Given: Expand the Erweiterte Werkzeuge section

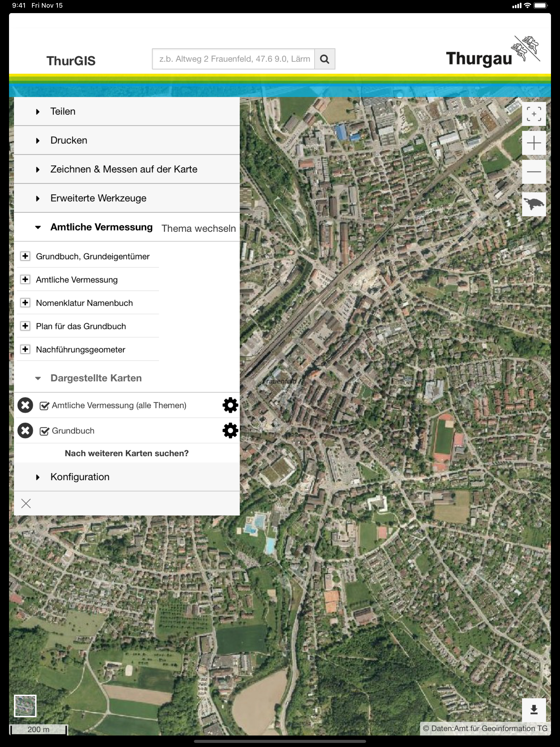Looking at the screenshot, I should 127,198.
